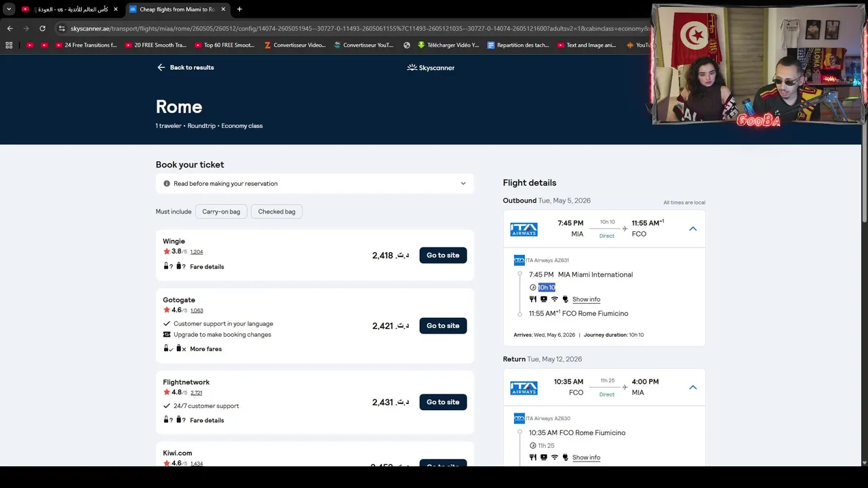Click the Flightnetwork star rating icon
Screen dimensions: 868x488
pos(166,392)
